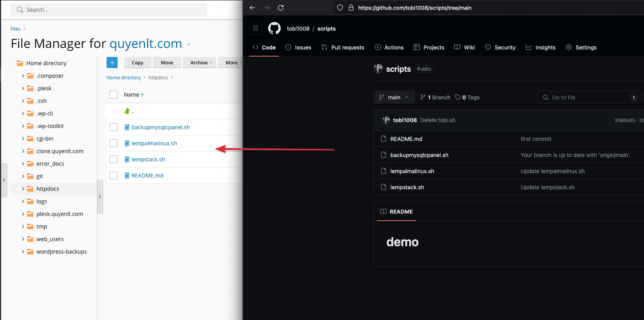
Task: Click the lock icon in the address bar
Action: pos(351,8)
